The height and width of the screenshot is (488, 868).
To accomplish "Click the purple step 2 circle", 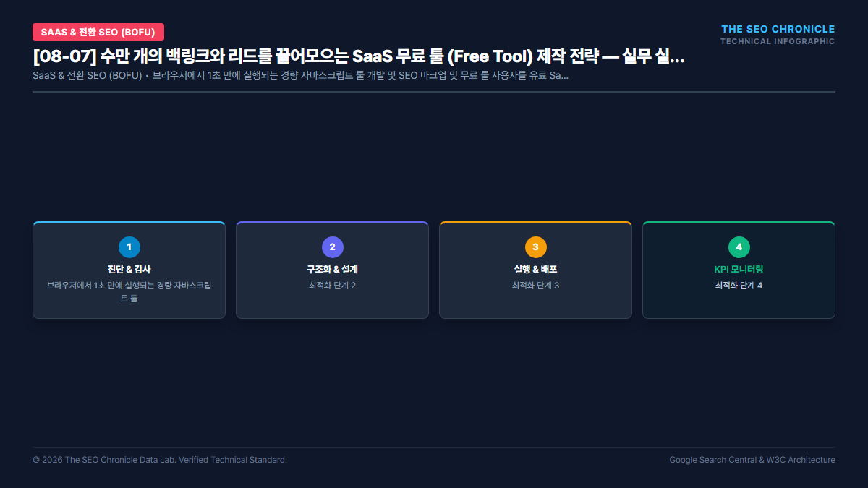I will click(333, 247).
